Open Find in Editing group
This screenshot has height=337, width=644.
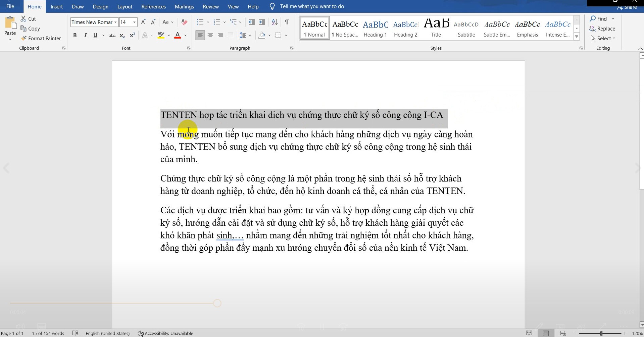click(598, 19)
